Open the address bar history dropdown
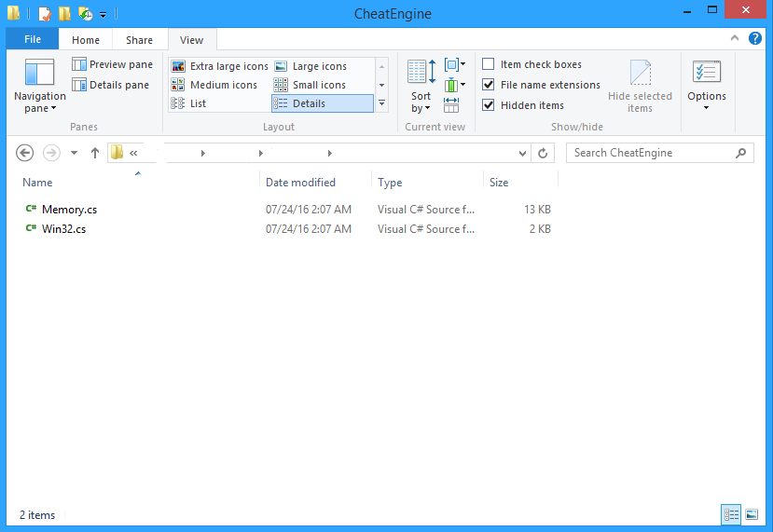This screenshot has width=773, height=532. (x=522, y=153)
